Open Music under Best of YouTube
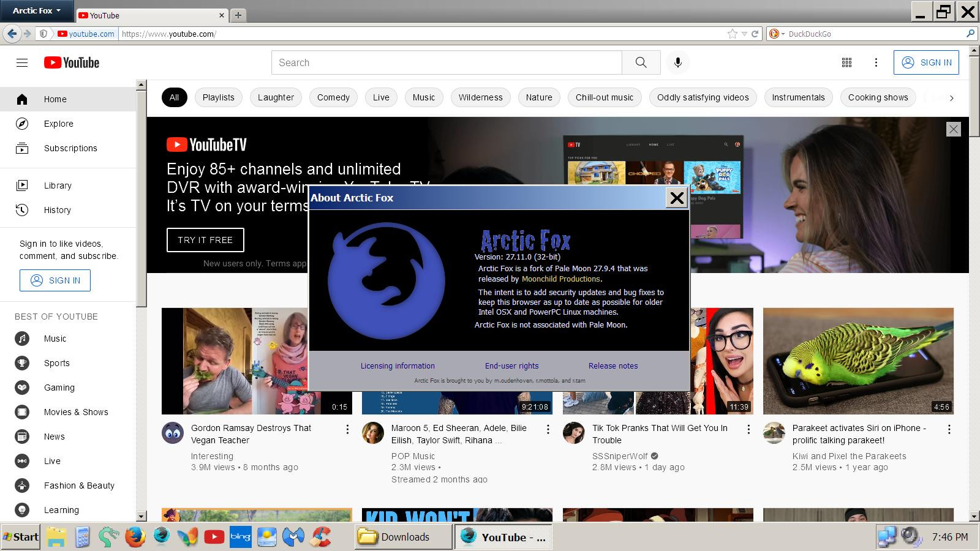Image resolution: width=980 pixels, height=551 pixels. [x=68, y=339]
